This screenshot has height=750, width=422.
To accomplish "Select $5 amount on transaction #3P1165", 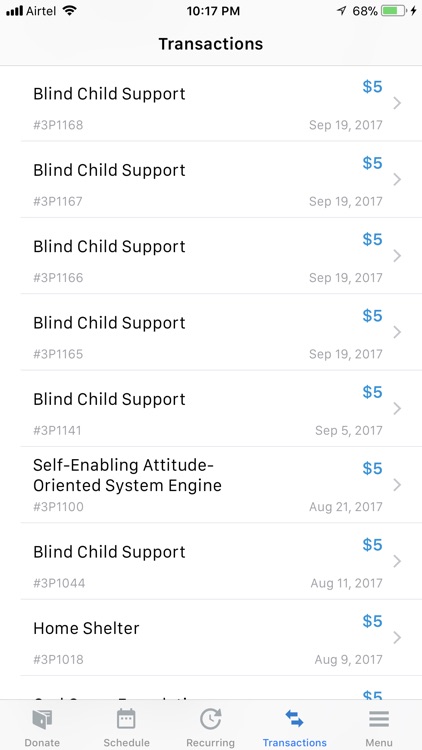I will point(372,316).
